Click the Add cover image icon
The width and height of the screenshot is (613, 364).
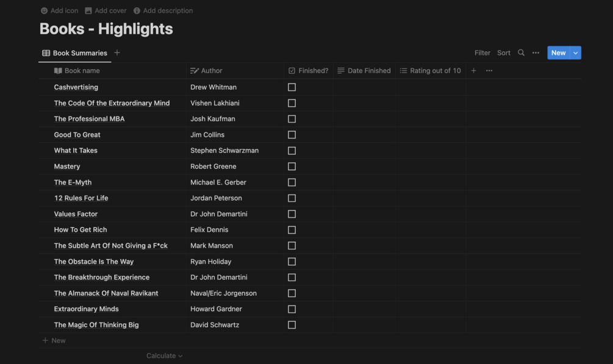[x=88, y=11]
